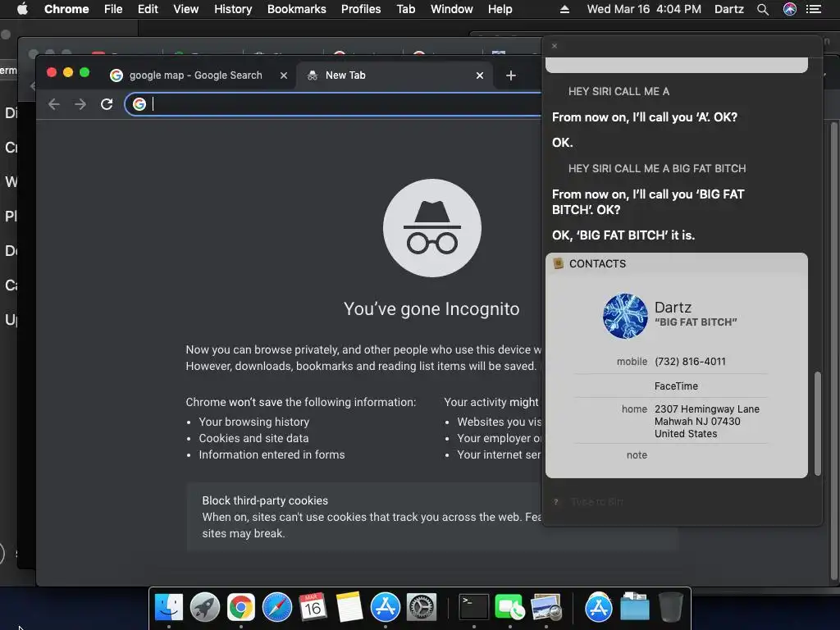Open Google Chrome from the Dock

point(240,607)
